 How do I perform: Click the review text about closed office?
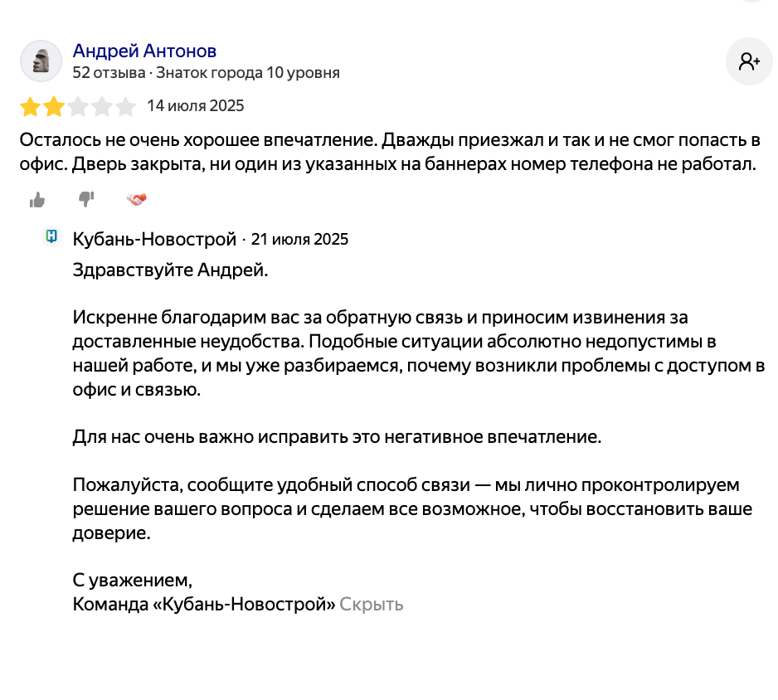(390, 152)
